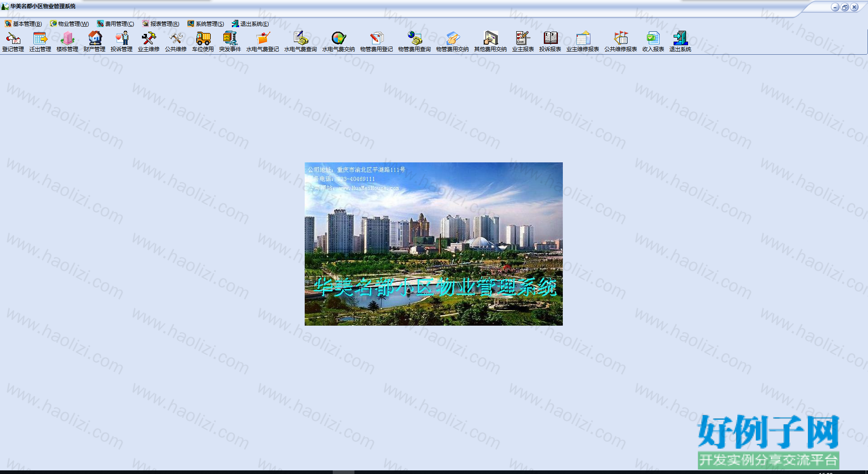Click the 楼栋管理 building icon
The height and width of the screenshot is (474, 868).
coord(67,42)
